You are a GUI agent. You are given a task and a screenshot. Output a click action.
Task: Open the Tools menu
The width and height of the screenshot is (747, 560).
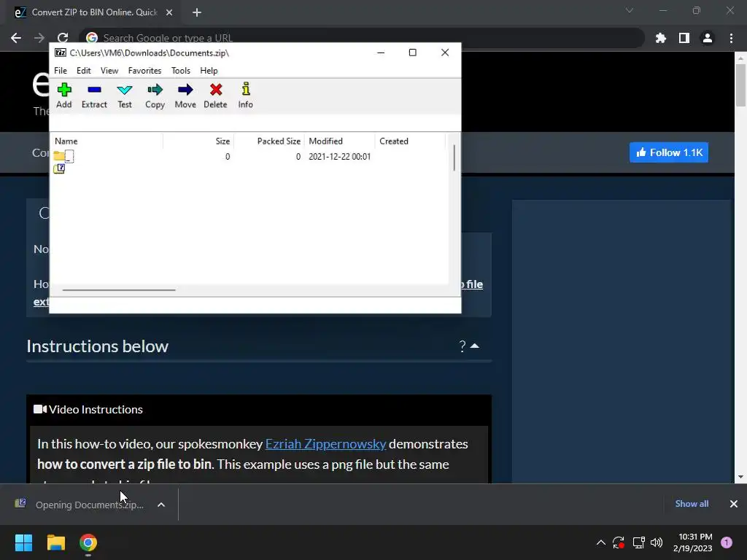pyautogui.click(x=181, y=71)
